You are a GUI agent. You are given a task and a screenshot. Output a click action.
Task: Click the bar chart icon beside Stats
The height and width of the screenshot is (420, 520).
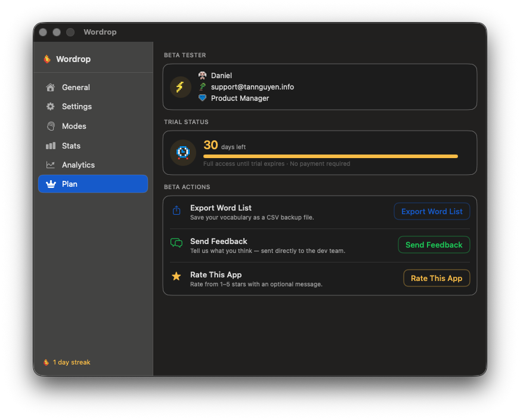tap(51, 146)
